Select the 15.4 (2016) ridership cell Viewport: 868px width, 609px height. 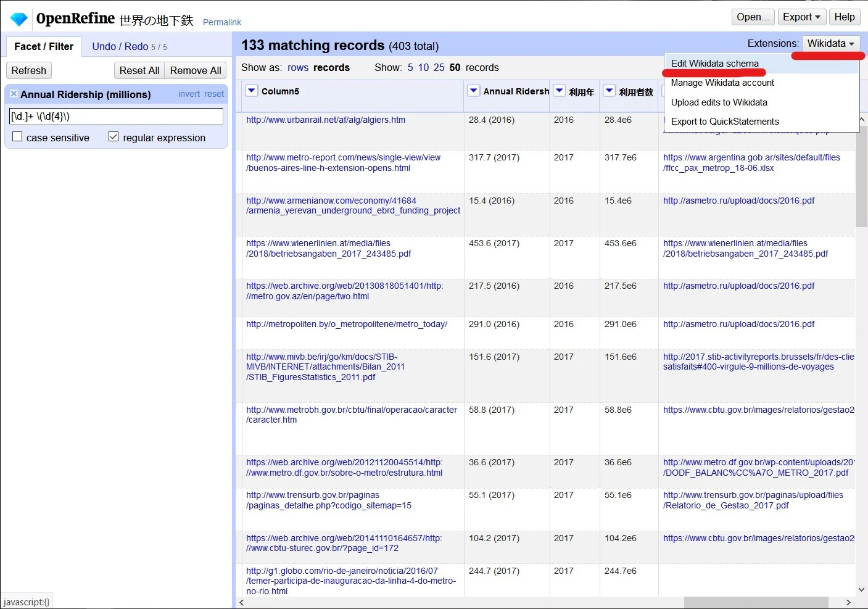[492, 201]
